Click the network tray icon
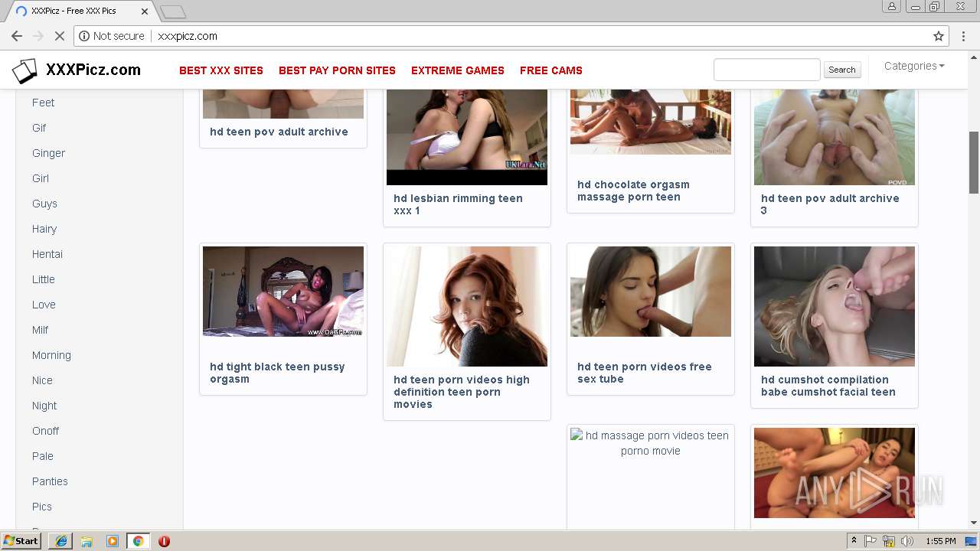This screenshot has height=551, width=980. click(889, 541)
